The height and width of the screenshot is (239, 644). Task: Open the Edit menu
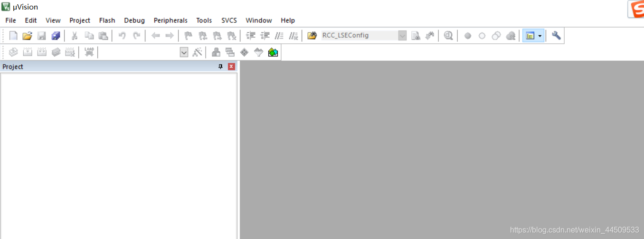point(31,20)
